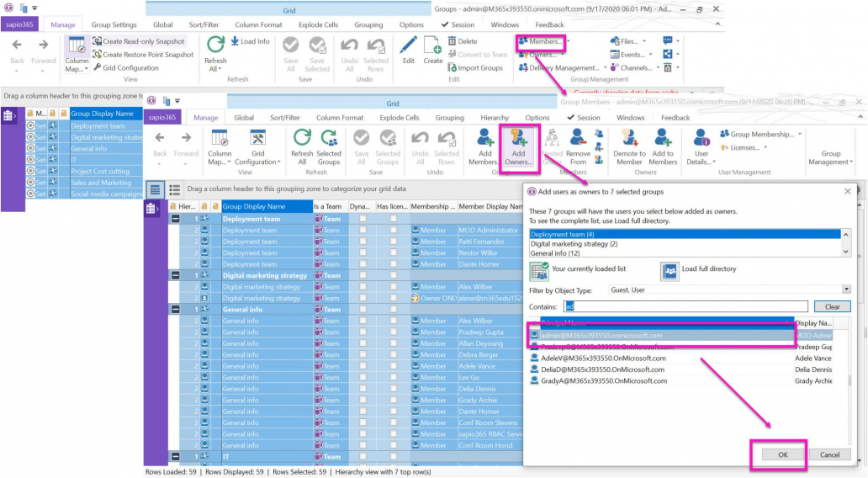Screen dimensions: 868x478
Task: Click Demote to Member in Owners section
Action: pyautogui.click(x=629, y=147)
